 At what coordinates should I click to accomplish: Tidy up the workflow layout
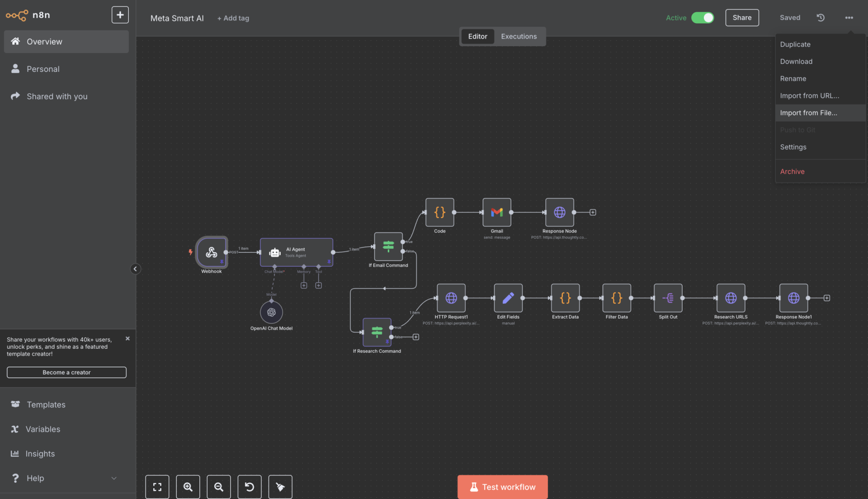(x=280, y=487)
